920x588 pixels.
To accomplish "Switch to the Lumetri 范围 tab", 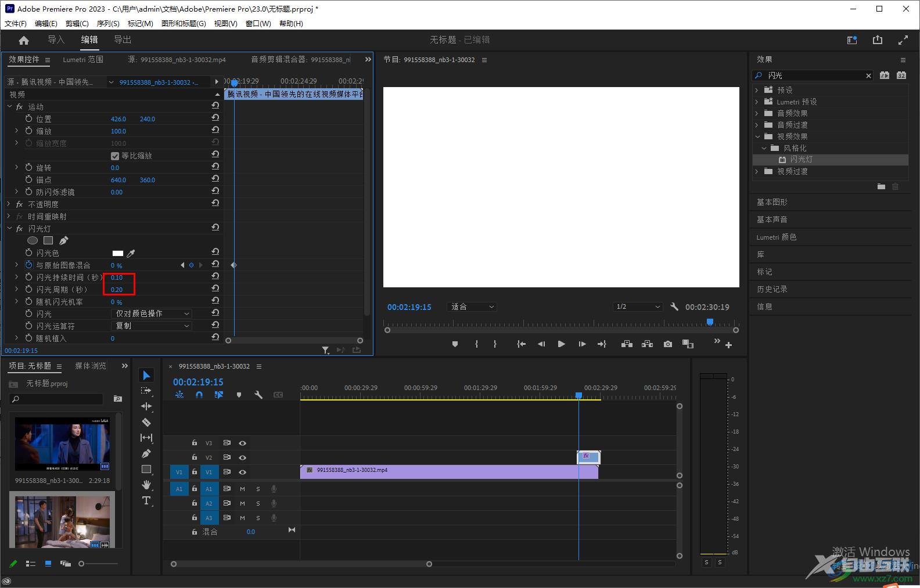I will coord(83,59).
